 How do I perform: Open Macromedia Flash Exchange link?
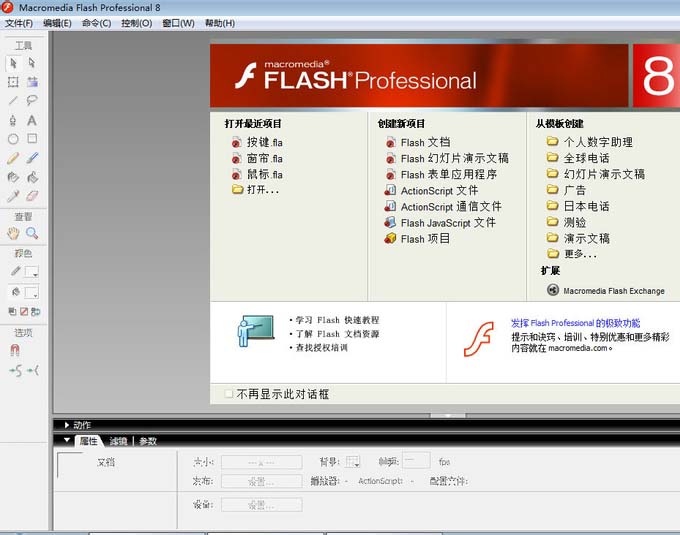pos(606,290)
